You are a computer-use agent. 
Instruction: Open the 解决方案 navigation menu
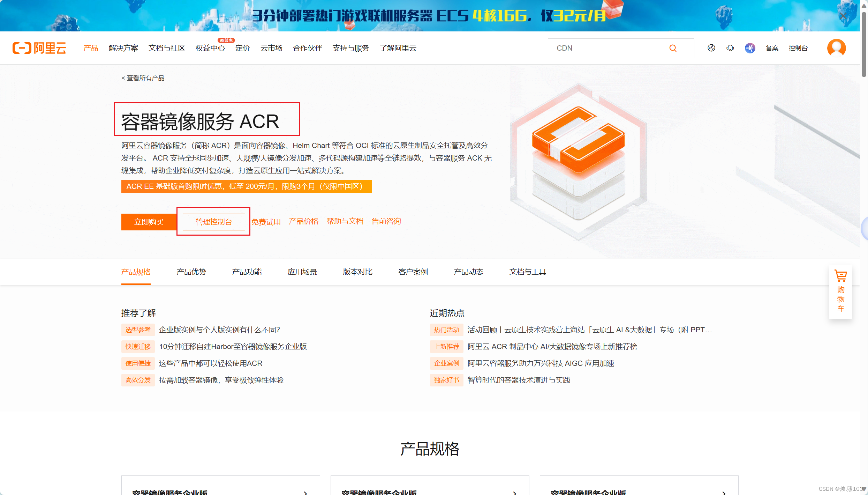[123, 48]
